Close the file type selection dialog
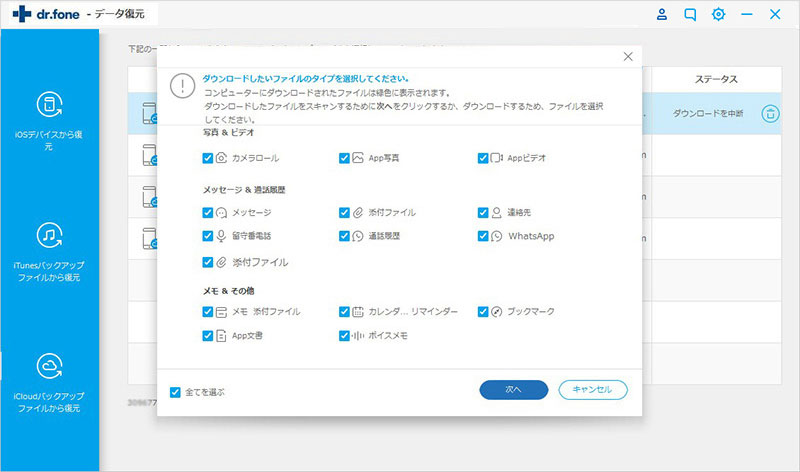The height and width of the screenshot is (472, 800). pos(627,58)
